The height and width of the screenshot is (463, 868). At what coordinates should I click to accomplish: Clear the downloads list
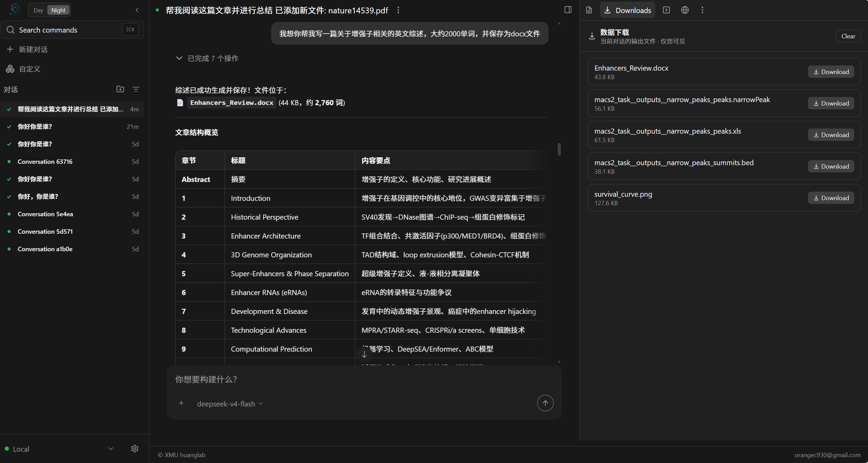(848, 36)
